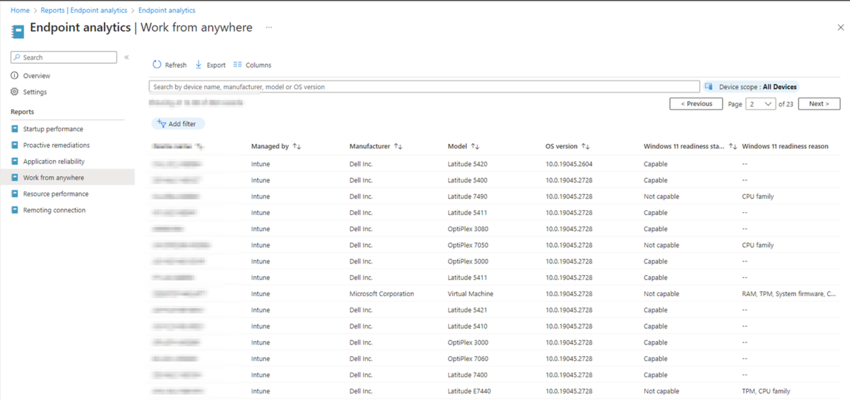This screenshot has height=400, width=850.
Task: Select the Latitude 5400 model cell
Action: click(x=467, y=180)
